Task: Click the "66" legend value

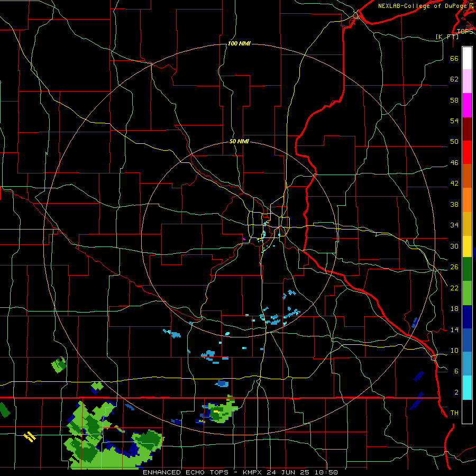Action: coord(454,58)
